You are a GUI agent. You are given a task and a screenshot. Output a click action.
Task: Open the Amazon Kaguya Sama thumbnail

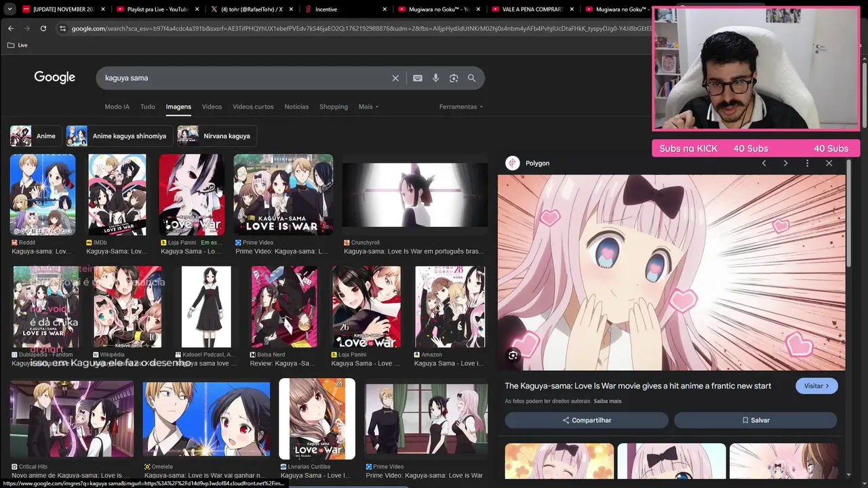coord(450,306)
